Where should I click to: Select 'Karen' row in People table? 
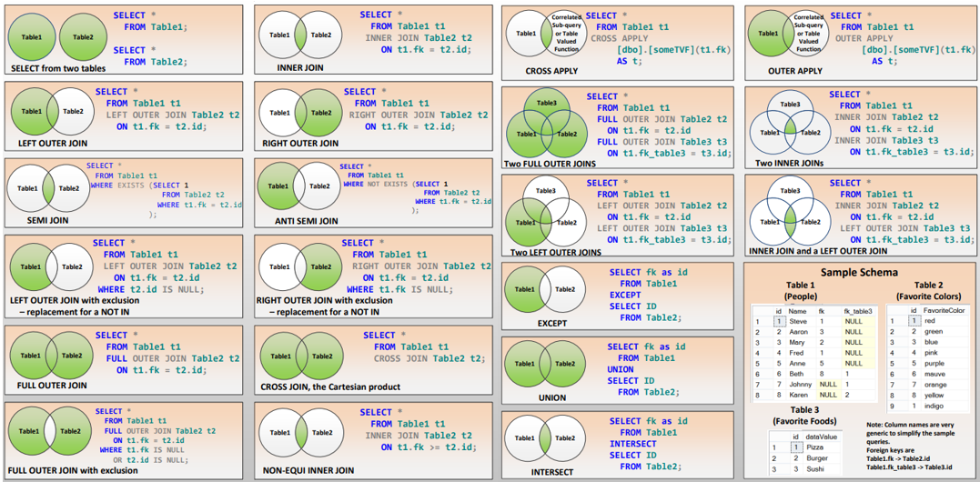(797, 395)
